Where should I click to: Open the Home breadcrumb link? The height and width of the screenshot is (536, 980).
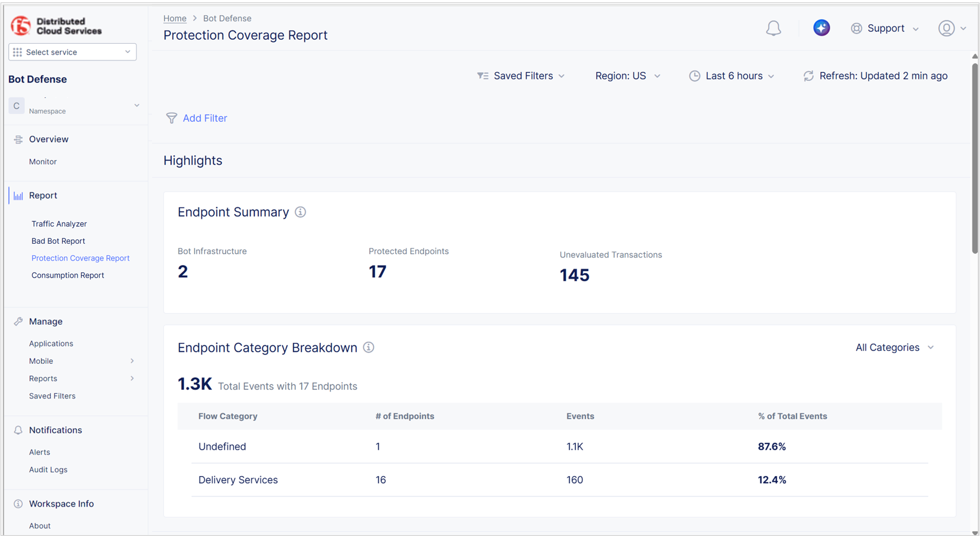(175, 18)
